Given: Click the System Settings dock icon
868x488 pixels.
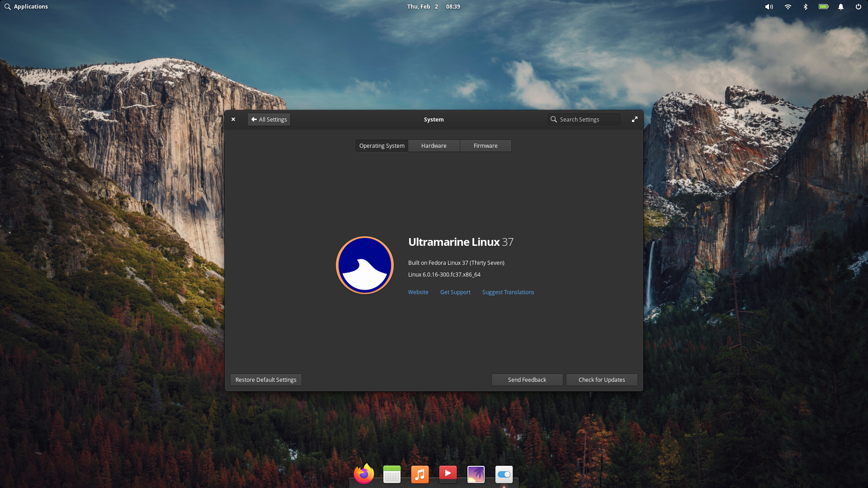Looking at the screenshot, I should pyautogui.click(x=504, y=474).
